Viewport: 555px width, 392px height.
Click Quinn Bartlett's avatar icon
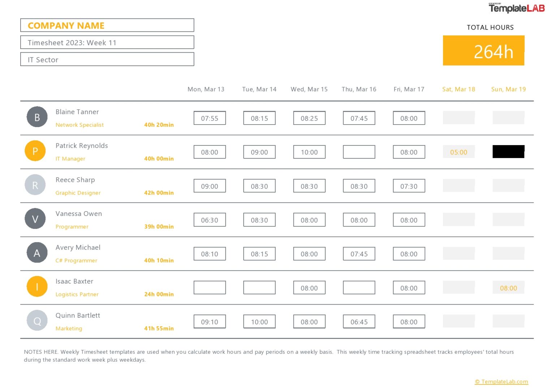coord(37,320)
